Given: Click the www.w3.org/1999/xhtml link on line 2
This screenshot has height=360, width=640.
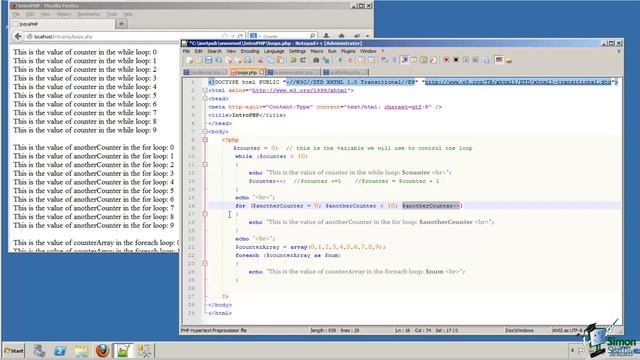Looking at the screenshot, I should (299, 90).
